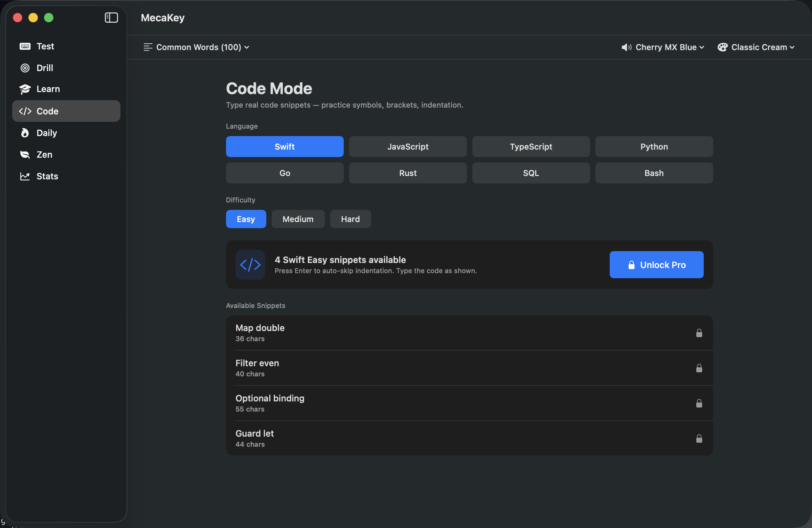Click the speaker sound icon
The image size is (812, 528).
click(x=626, y=47)
